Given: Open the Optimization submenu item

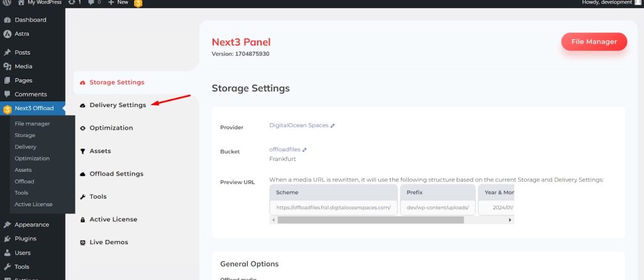Looking at the screenshot, I should point(32,159).
